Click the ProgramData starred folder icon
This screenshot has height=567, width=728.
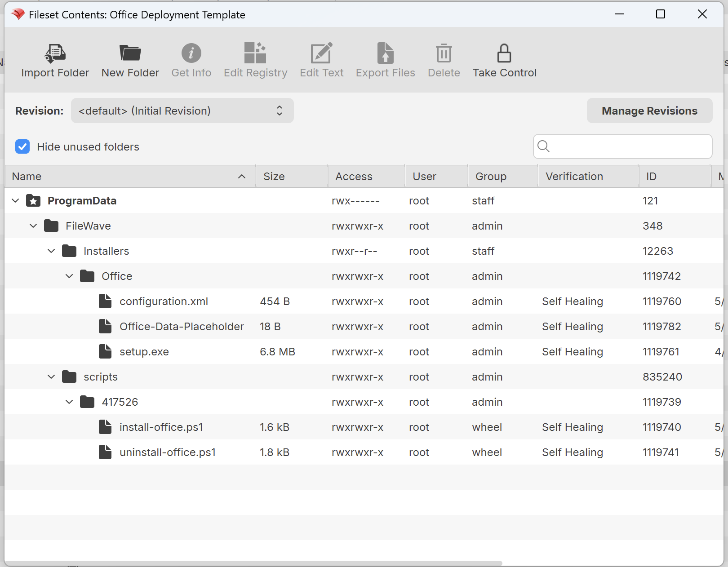click(x=33, y=201)
